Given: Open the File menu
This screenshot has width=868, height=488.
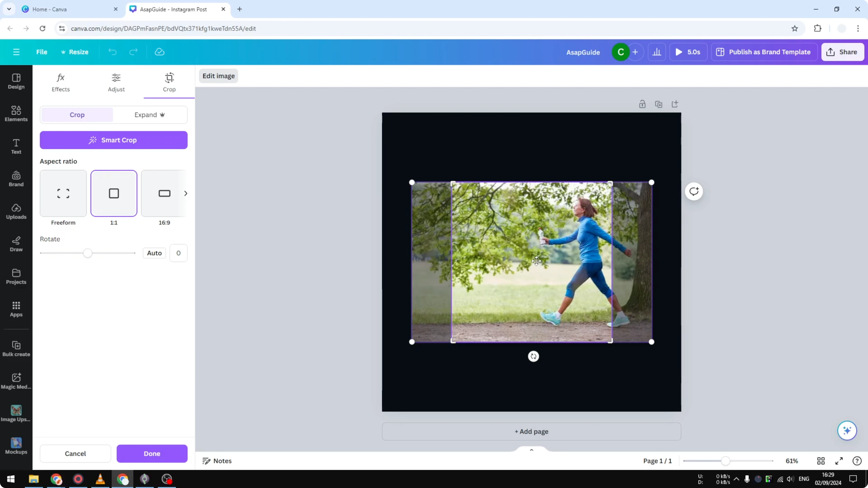Looking at the screenshot, I should [x=42, y=52].
